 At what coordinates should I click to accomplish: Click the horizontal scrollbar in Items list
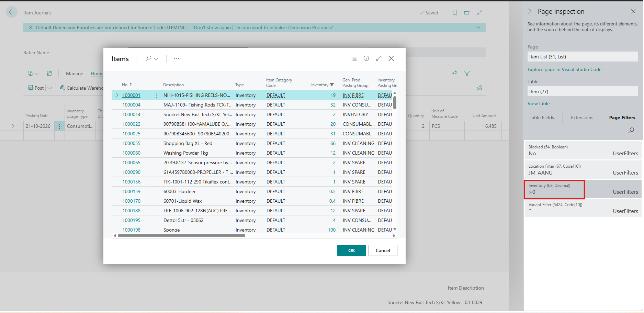point(181,236)
